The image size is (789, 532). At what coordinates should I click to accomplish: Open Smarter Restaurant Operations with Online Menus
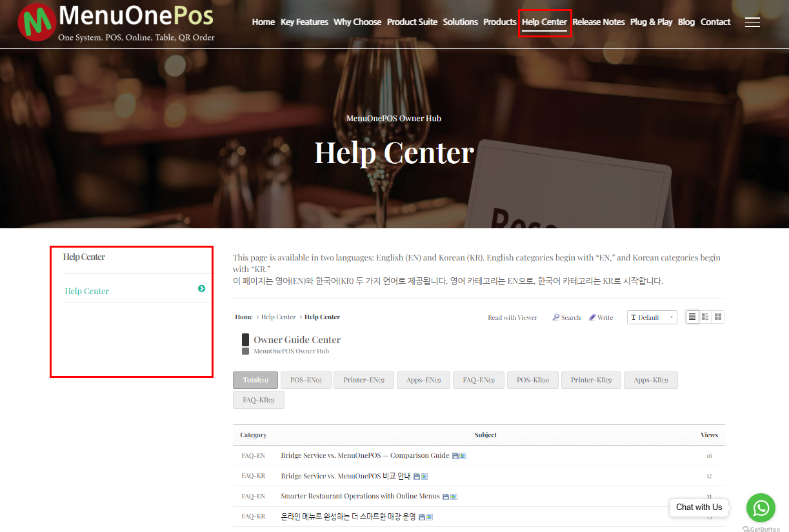click(x=361, y=496)
